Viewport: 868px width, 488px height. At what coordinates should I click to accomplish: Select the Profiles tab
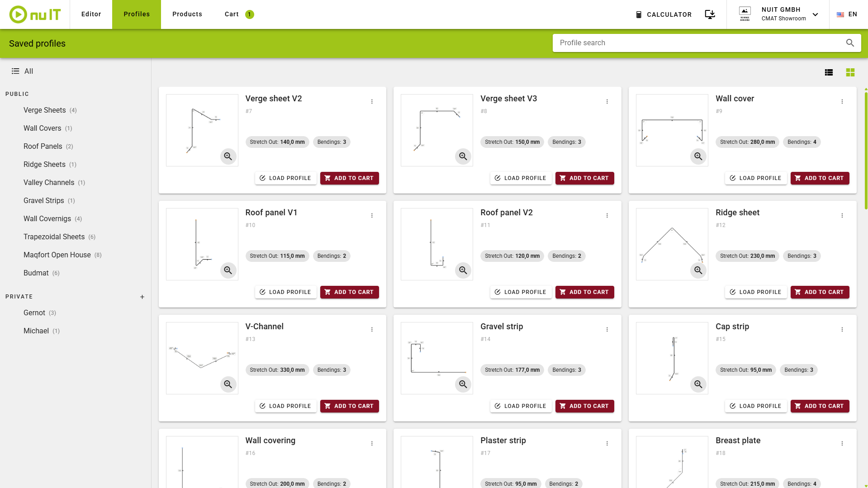coord(137,14)
